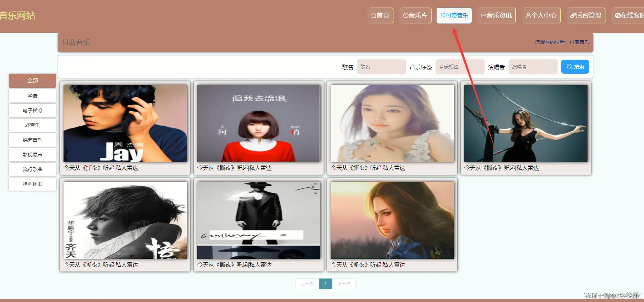Viewport: 644px width, 302px height.
Task: Open the woman in black dress cover
Action: tap(526, 123)
